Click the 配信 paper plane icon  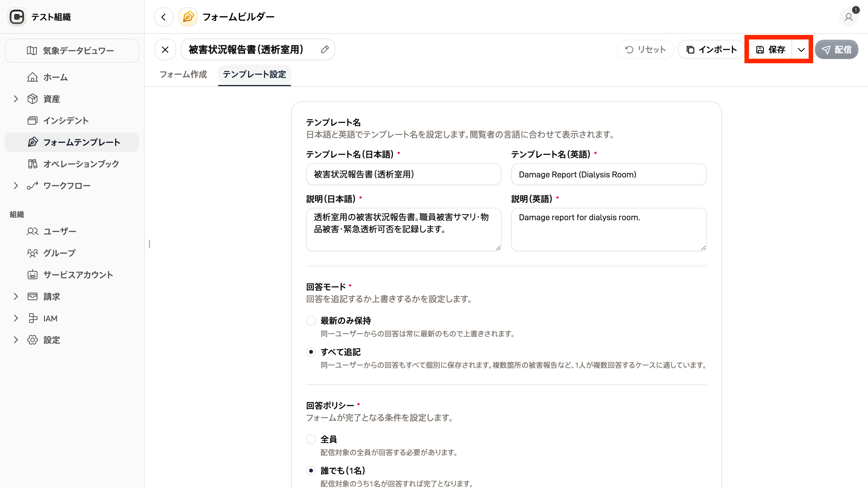pyautogui.click(x=826, y=49)
